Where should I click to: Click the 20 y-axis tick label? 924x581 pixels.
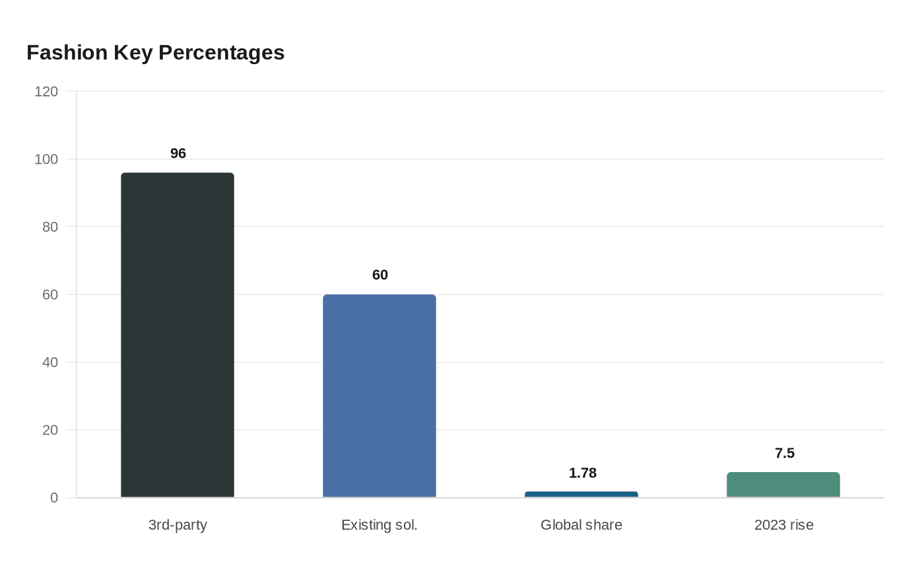pyautogui.click(x=50, y=430)
